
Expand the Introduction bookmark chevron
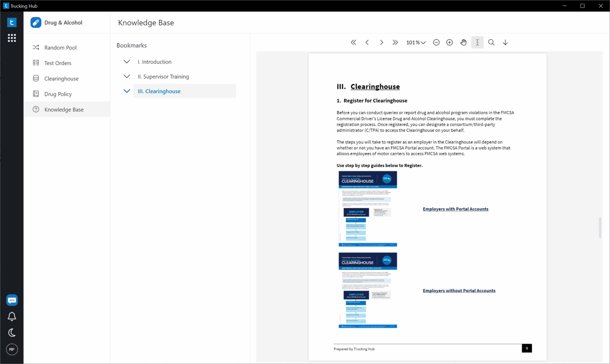pyautogui.click(x=127, y=62)
